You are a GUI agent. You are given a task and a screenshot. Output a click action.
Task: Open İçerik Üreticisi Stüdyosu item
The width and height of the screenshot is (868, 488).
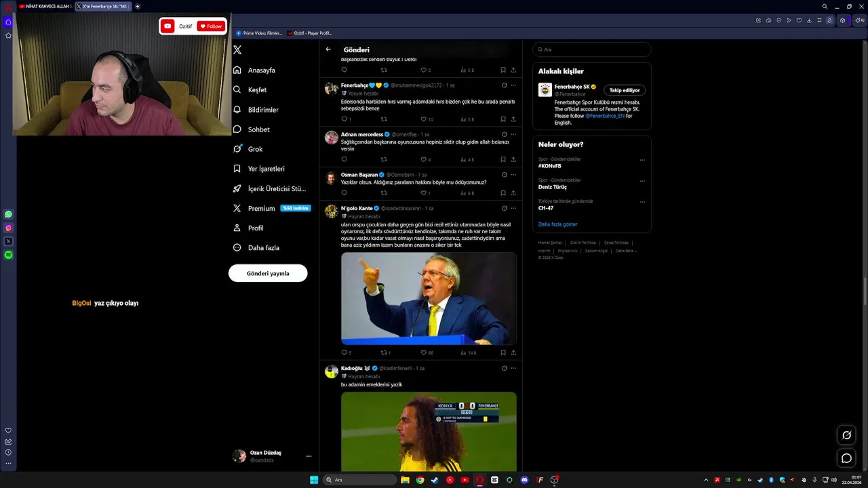point(269,188)
